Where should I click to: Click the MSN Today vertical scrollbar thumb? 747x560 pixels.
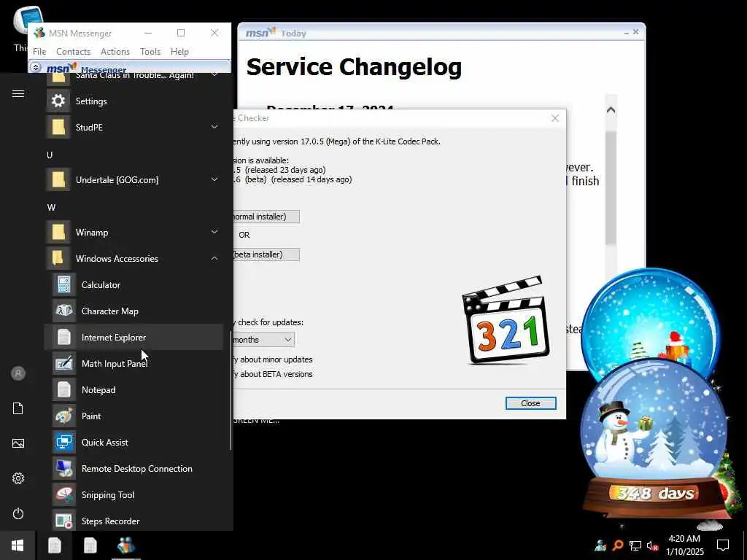pos(611,187)
